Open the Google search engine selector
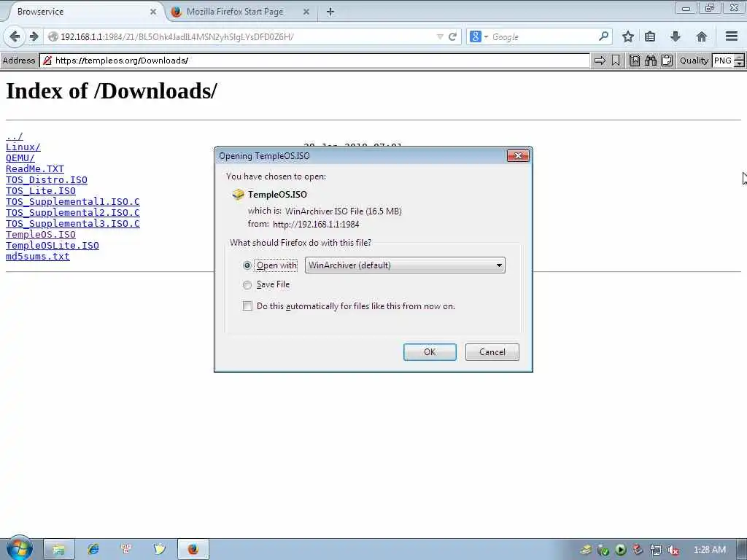Image resolution: width=747 pixels, height=560 pixels. [479, 36]
